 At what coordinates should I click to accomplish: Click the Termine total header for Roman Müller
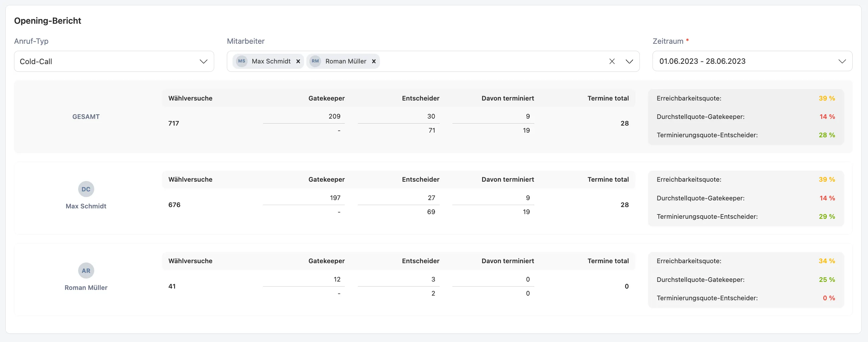[608, 261]
